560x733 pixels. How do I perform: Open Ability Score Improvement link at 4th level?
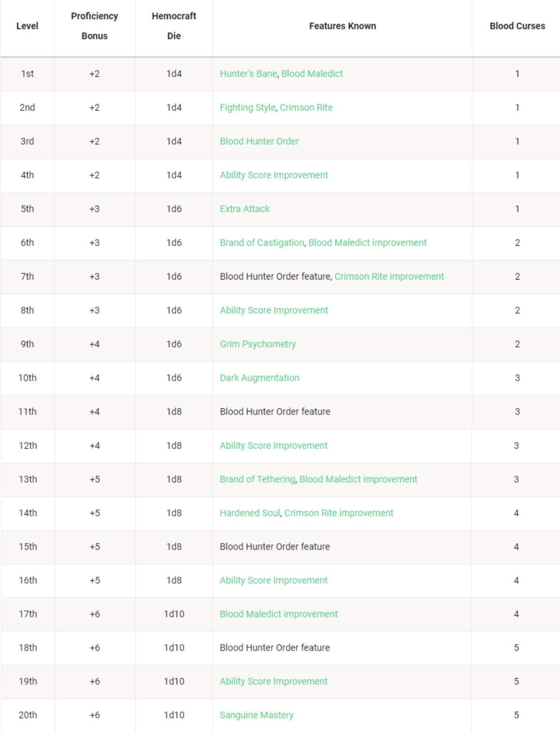coord(274,175)
